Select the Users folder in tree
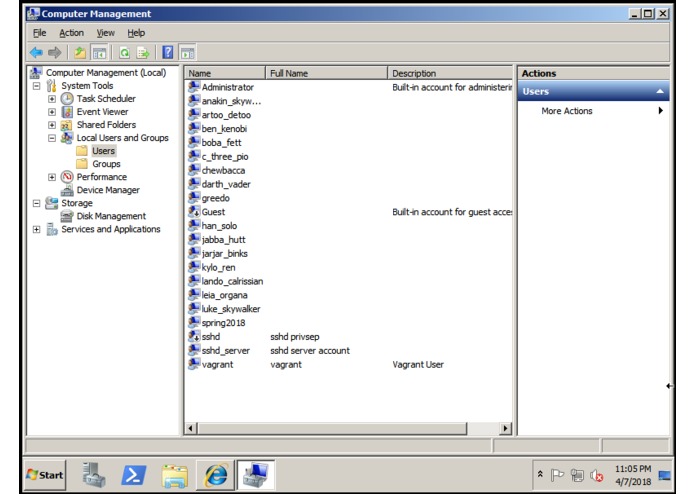This screenshot has width=695, height=494. tap(104, 151)
